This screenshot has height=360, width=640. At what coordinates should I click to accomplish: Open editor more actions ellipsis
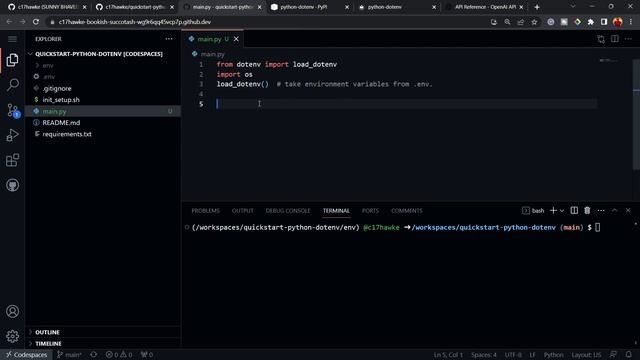click(x=628, y=39)
